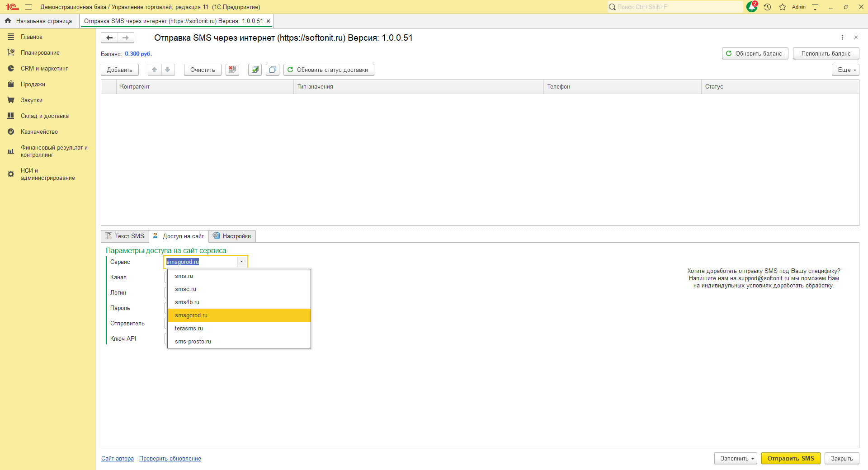Image resolution: width=868 pixels, height=470 pixels.
Task: Expand the Еще menu
Action: [x=845, y=70]
